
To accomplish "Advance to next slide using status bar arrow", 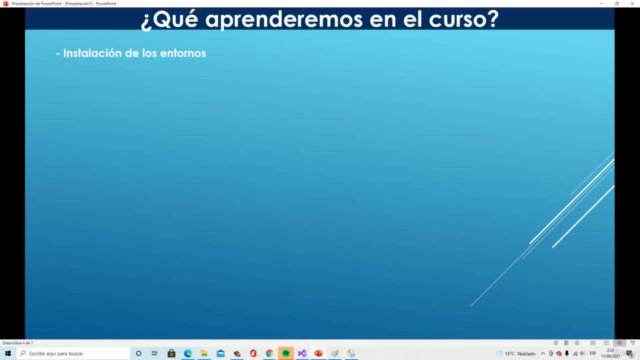I will pos(577,343).
